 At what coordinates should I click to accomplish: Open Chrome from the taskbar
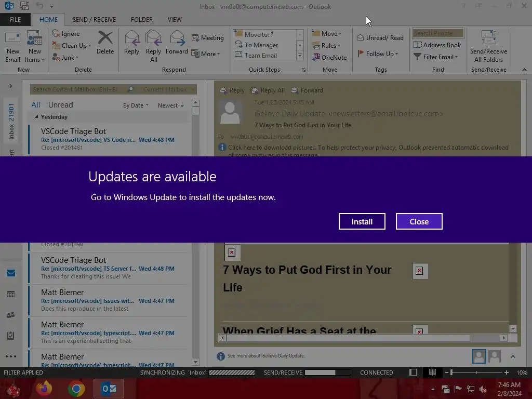[76, 389]
